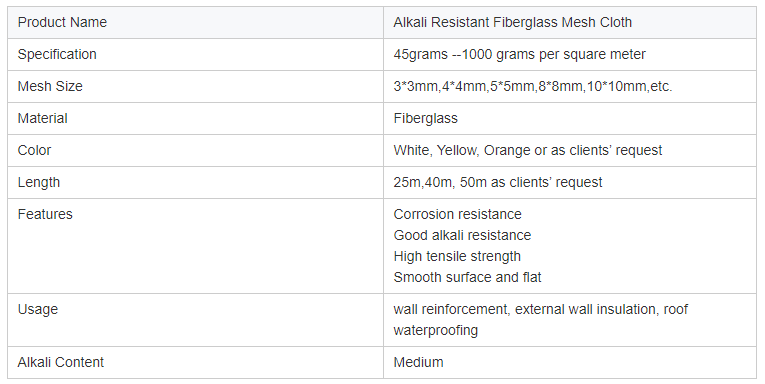The image size is (765, 384).
Task: Click the Specification row label
Action: point(57,55)
